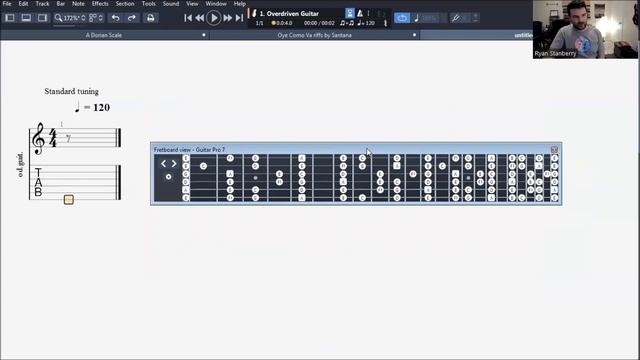Viewport: 640px width, 360px height.
Task: Start playback with the Play button
Action: [213, 18]
